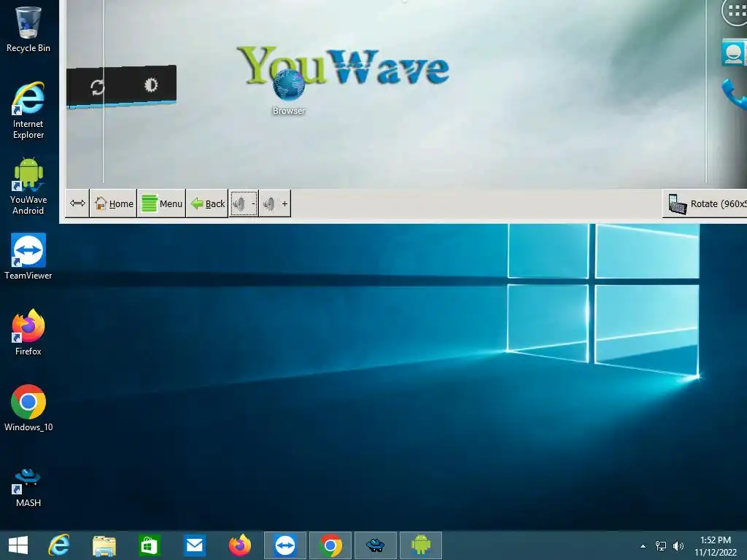This screenshot has height=560, width=747.
Task: Select the MASH desktop shortcut
Action: click(28, 488)
